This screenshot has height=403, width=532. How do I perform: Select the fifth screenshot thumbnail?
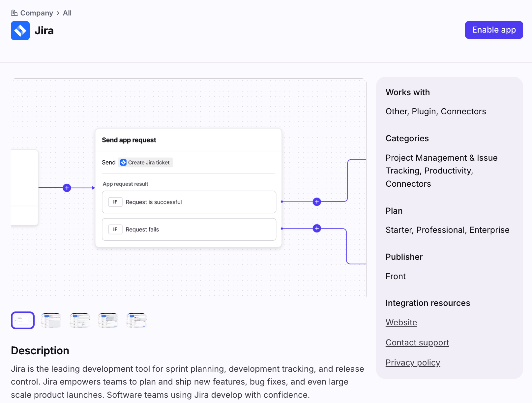point(136,320)
